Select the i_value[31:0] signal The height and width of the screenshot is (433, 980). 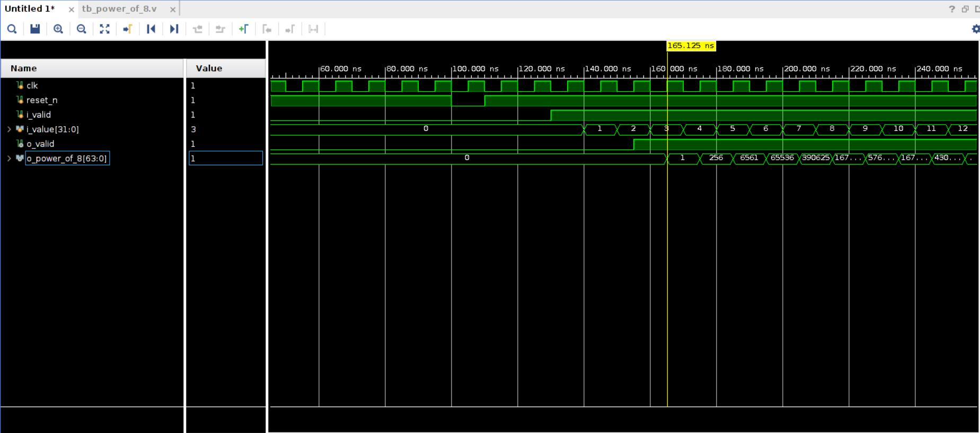(x=52, y=129)
